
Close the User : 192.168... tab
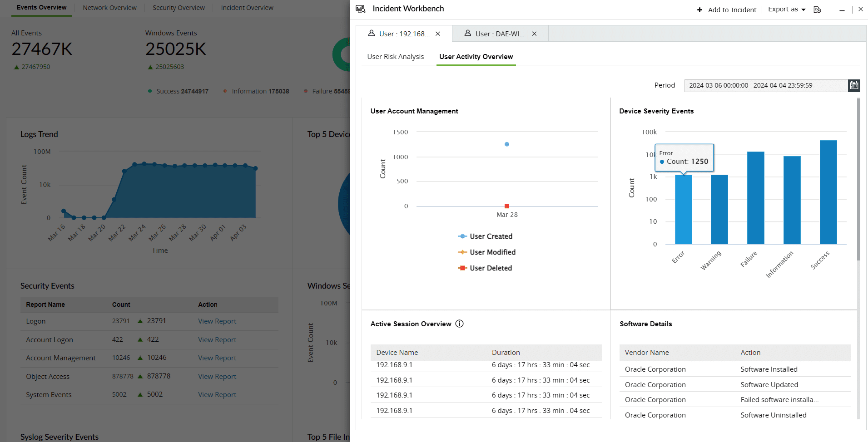click(x=438, y=34)
